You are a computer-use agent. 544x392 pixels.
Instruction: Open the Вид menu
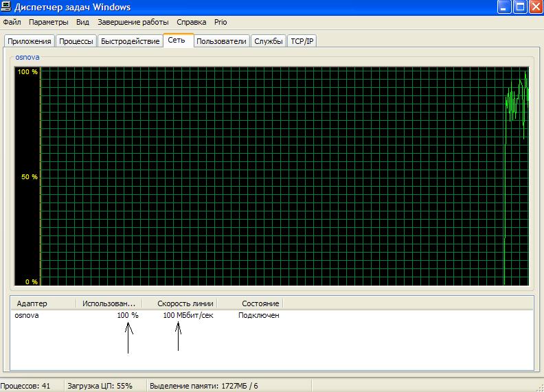click(x=82, y=22)
